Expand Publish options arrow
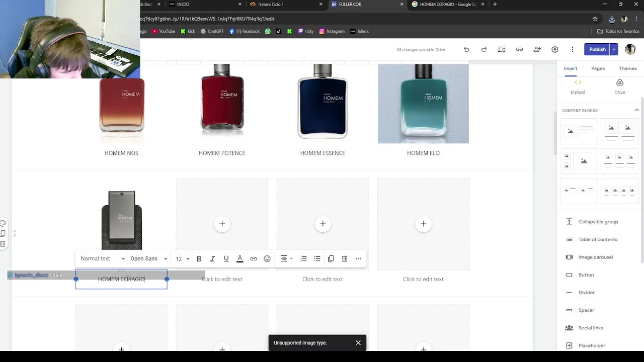Screen dimensions: 644x362 [614, 49]
